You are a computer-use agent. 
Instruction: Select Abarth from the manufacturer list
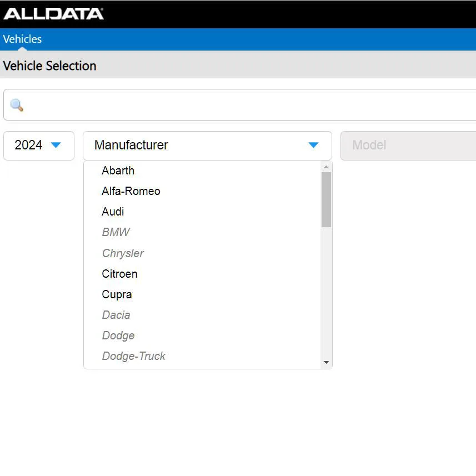coord(118,171)
